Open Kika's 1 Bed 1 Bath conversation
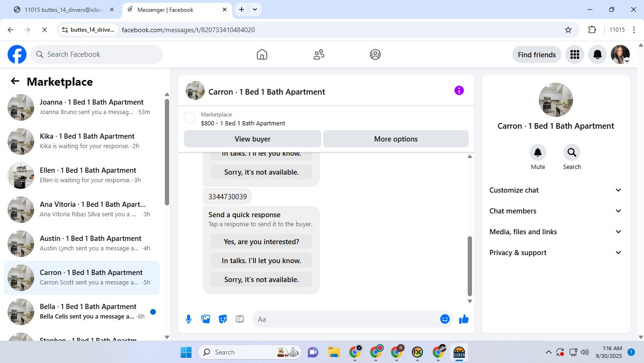The width and height of the screenshot is (644, 363). (82, 141)
